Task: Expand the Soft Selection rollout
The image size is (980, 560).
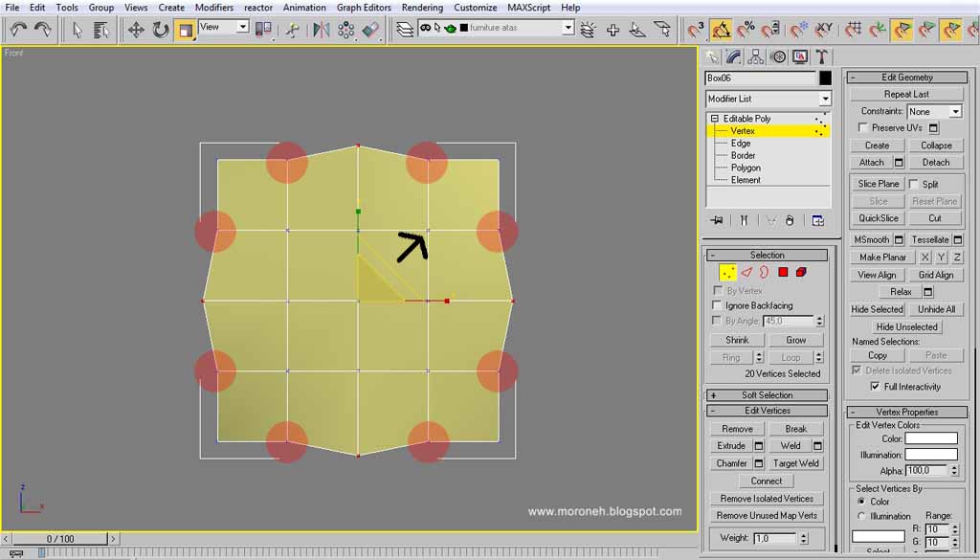Action: tap(767, 395)
